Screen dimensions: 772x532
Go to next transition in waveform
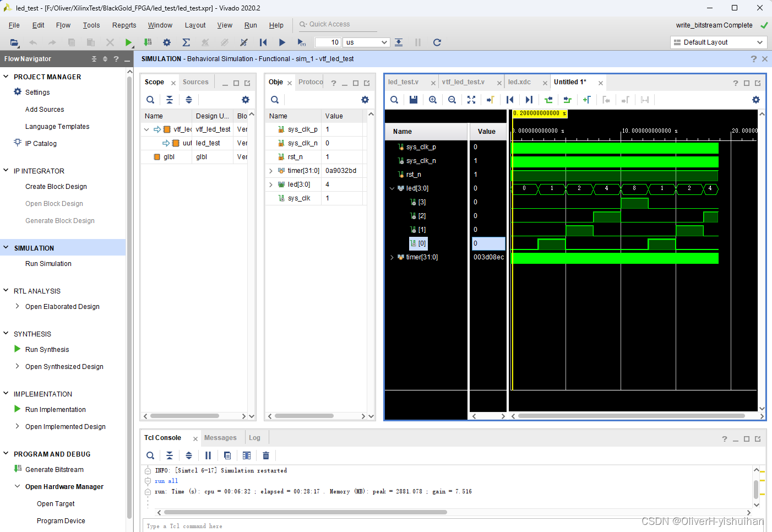coord(568,100)
